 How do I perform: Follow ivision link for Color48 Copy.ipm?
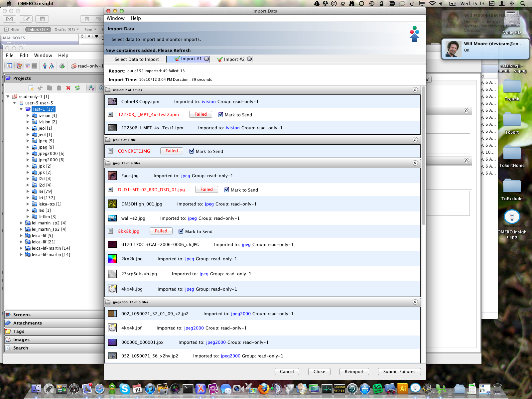click(208, 101)
